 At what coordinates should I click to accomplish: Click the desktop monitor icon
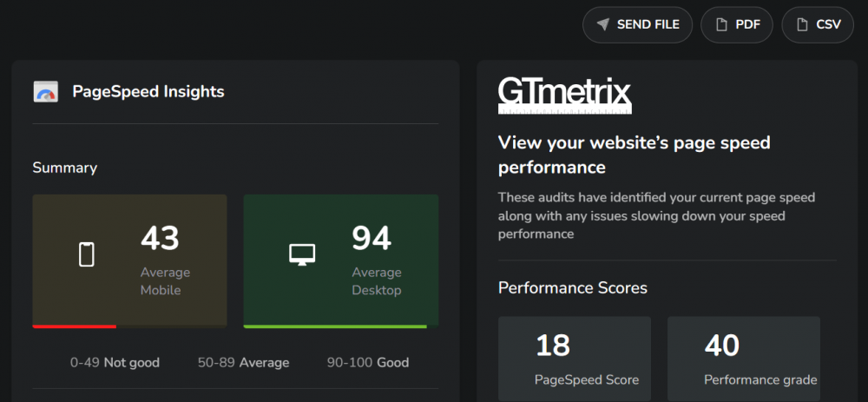click(302, 254)
